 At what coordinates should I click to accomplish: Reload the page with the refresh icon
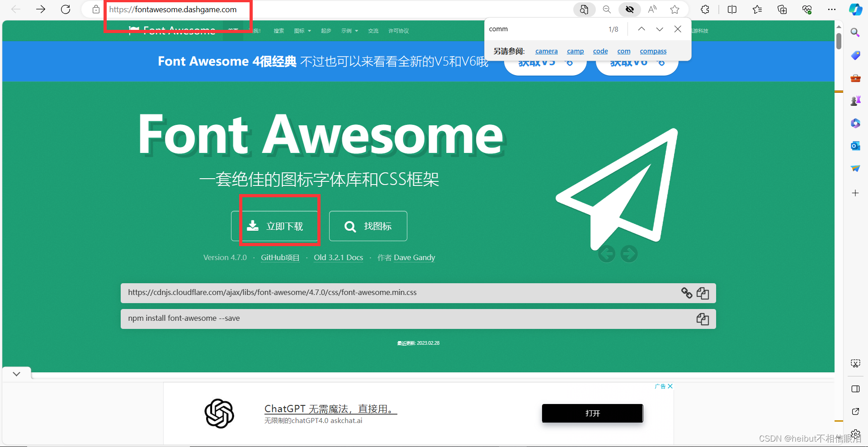point(66,9)
